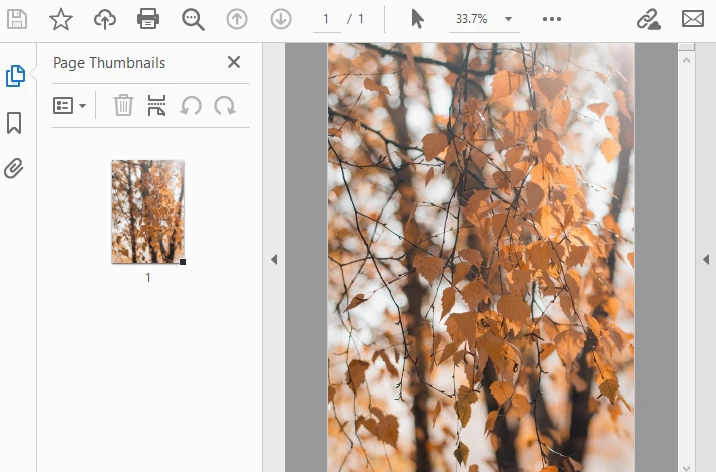Click the autumn leaves document page

[481, 257]
